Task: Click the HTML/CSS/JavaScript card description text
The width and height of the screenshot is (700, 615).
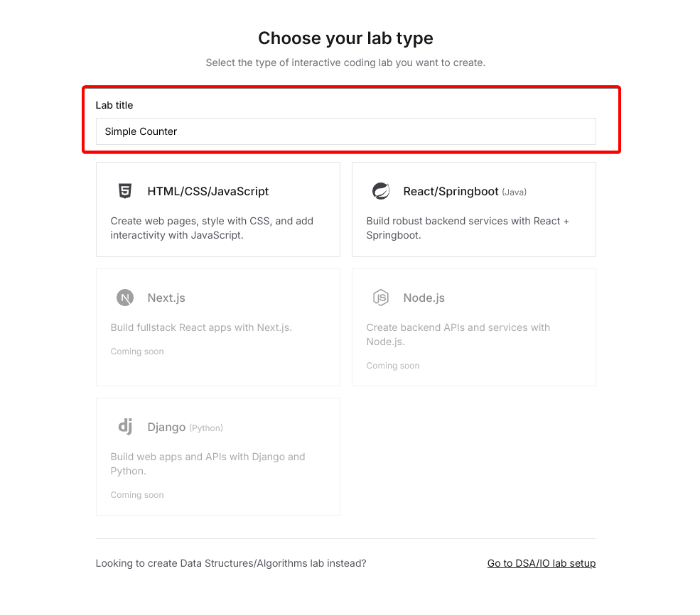Action: pyautogui.click(x=212, y=228)
